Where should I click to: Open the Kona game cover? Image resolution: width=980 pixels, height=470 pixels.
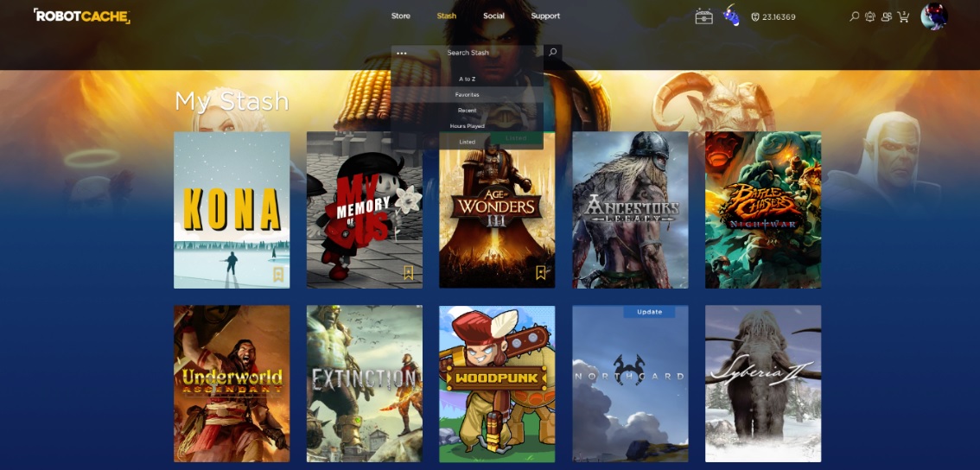coord(232,210)
